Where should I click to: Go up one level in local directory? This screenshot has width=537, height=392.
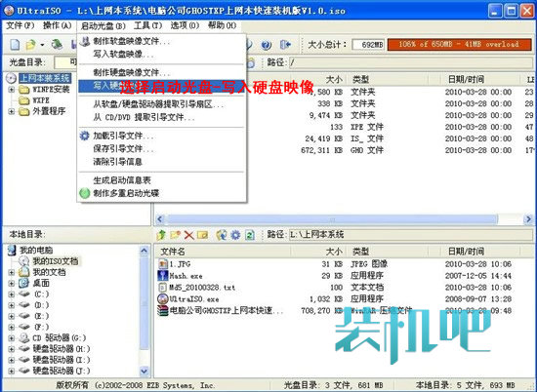point(161,235)
